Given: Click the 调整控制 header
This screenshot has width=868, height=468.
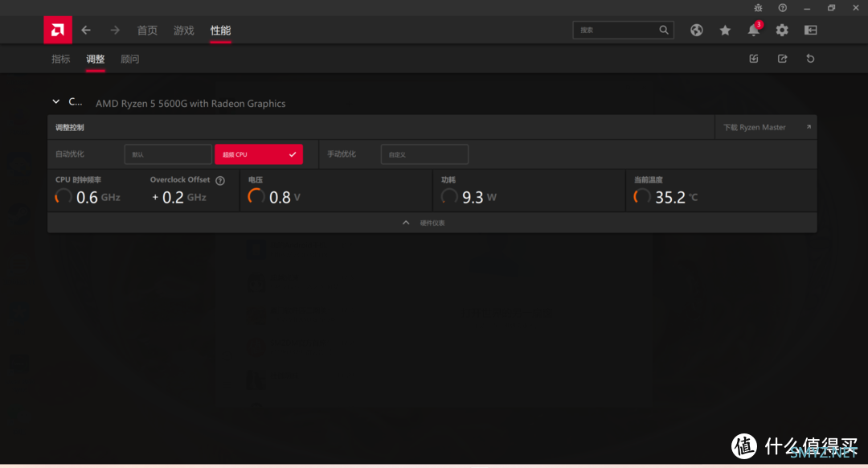Looking at the screenshot, I should 70,127.
